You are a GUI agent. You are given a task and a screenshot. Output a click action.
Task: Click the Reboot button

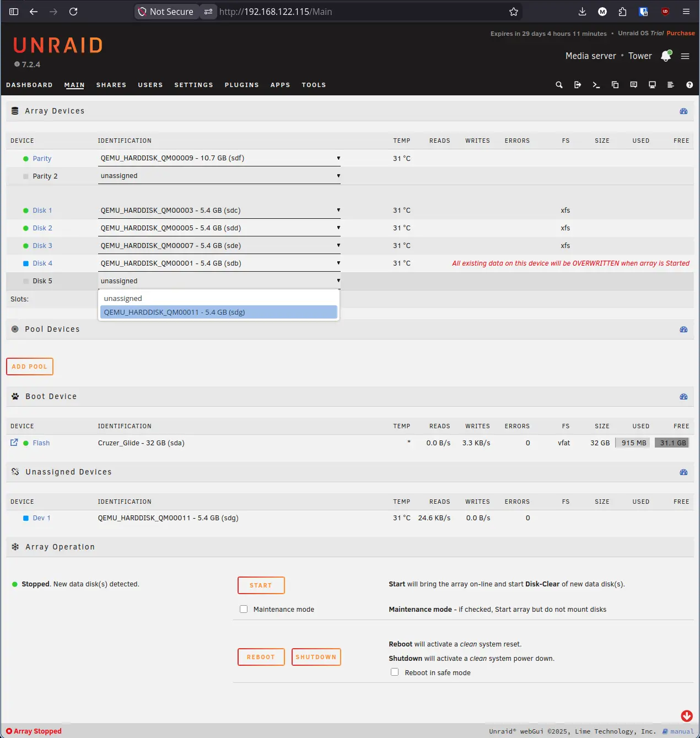261,657
